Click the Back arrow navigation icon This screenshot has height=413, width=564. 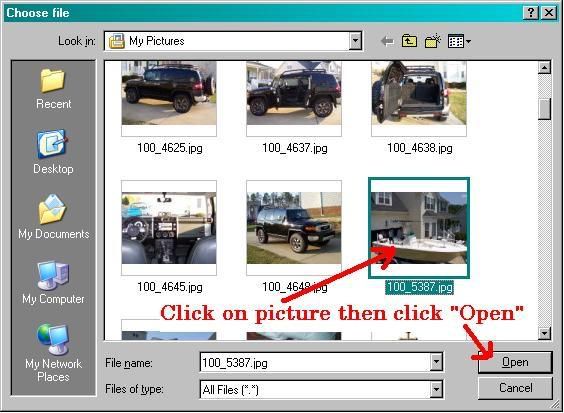pyautogui.click(x=387, y=41)
